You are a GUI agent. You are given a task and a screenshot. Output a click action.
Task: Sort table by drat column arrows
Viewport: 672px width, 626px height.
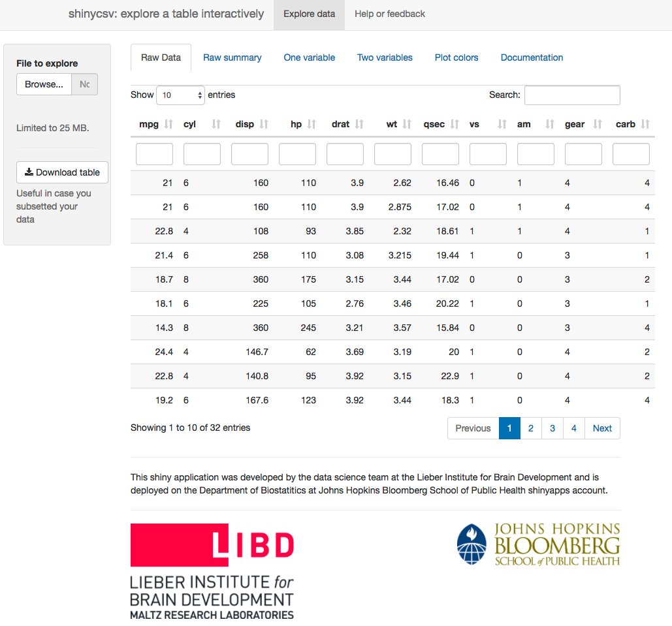point(359,124)
